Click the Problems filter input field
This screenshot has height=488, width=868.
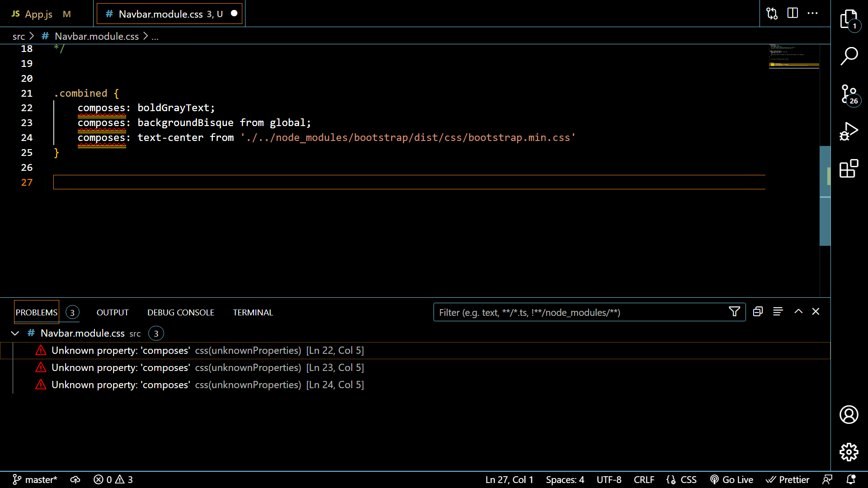click(x=565, y=312)
